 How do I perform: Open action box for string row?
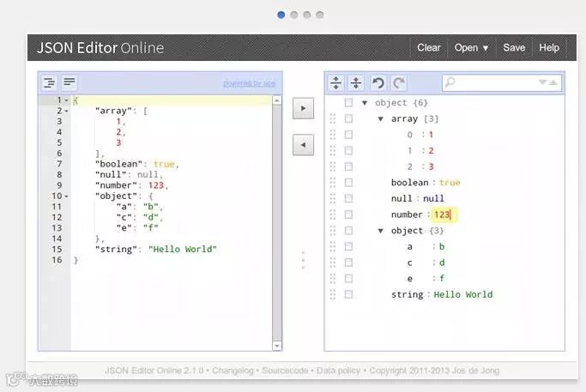coord(348,294)
